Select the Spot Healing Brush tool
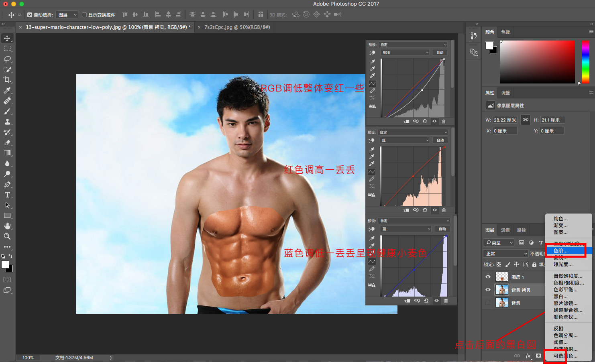This screenshot has height=364, width=595. coord(7,101)
